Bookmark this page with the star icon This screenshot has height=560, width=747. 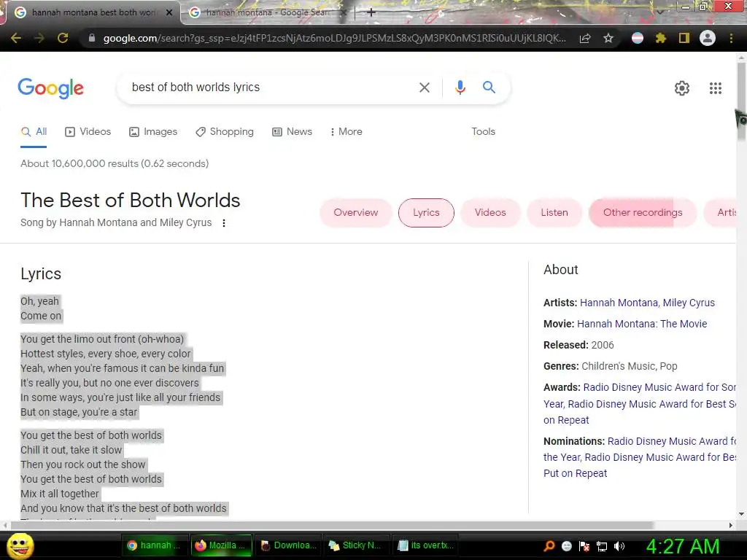tap(608, 38)
